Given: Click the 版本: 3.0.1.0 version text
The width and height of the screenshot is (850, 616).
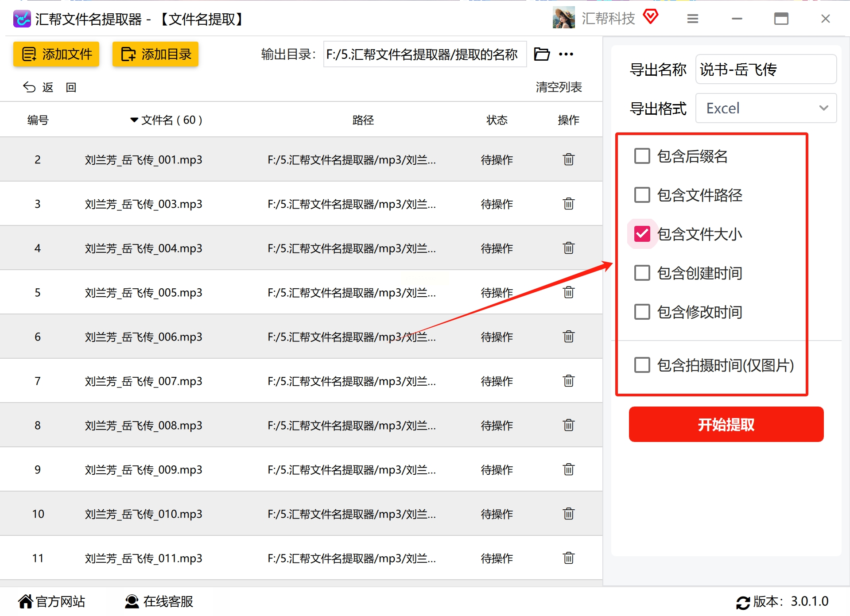Looking at the screenshot, I should (791, 601).
